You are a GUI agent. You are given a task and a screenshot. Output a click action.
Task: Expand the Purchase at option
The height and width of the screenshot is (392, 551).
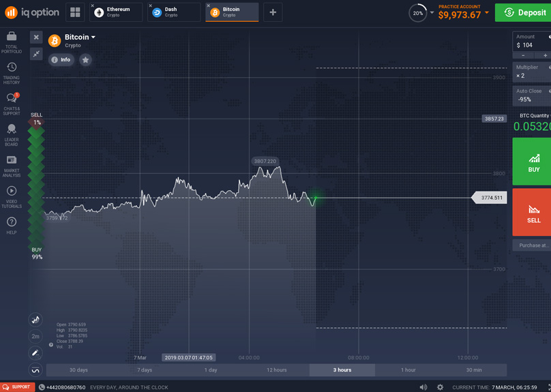pyautogui.click(x=532, y=245)
